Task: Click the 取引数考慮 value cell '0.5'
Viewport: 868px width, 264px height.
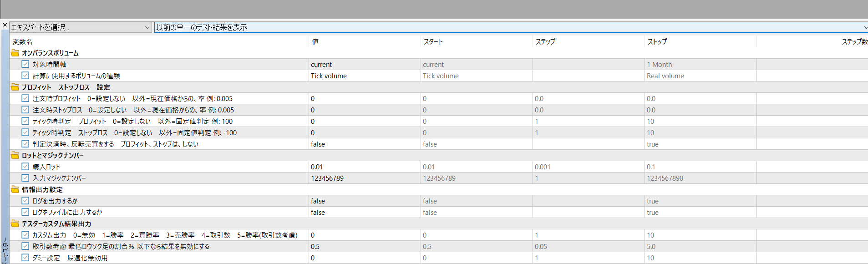Action: click(365, 246)
